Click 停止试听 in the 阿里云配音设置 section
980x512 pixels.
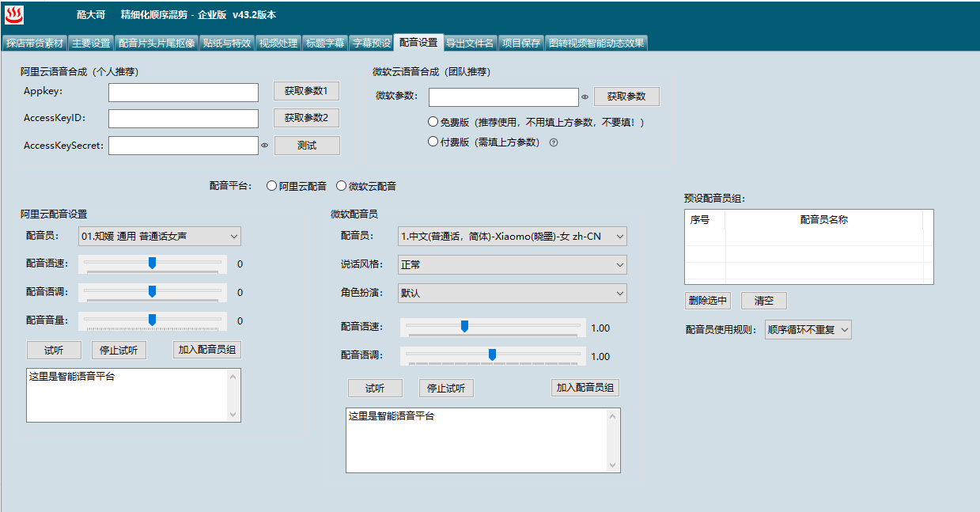(119, 350)
